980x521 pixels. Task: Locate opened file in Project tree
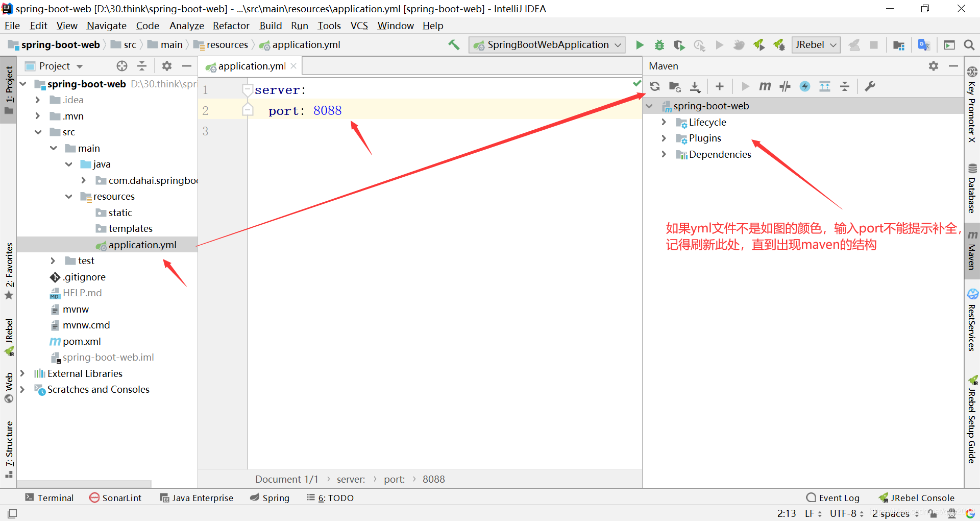tap(121, 66)
